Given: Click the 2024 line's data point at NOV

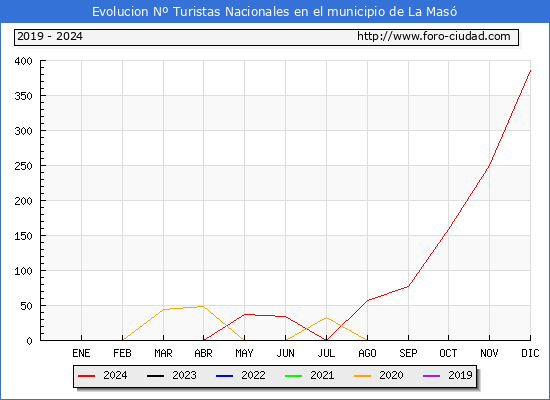Looking at the screenshot, I should coord(489,165).
